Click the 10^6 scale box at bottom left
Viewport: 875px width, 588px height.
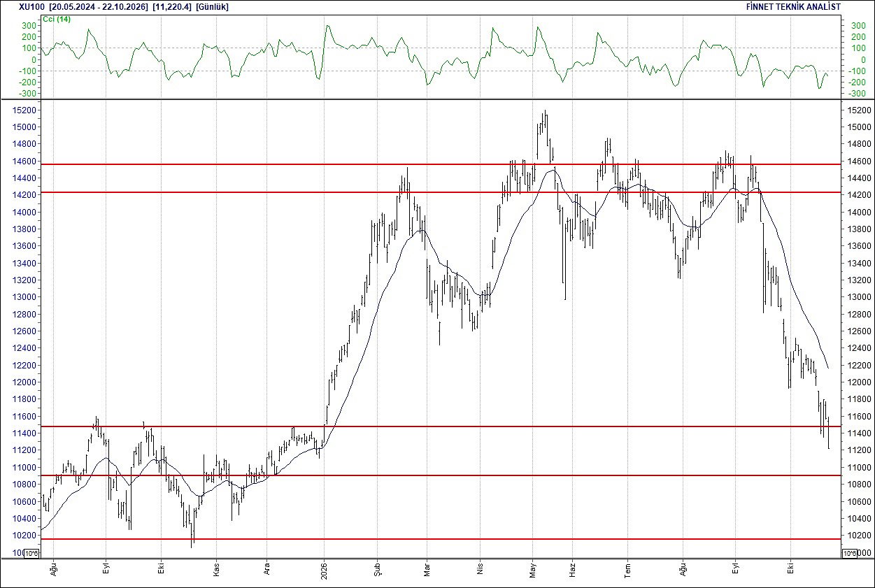[x=31, y=554]
